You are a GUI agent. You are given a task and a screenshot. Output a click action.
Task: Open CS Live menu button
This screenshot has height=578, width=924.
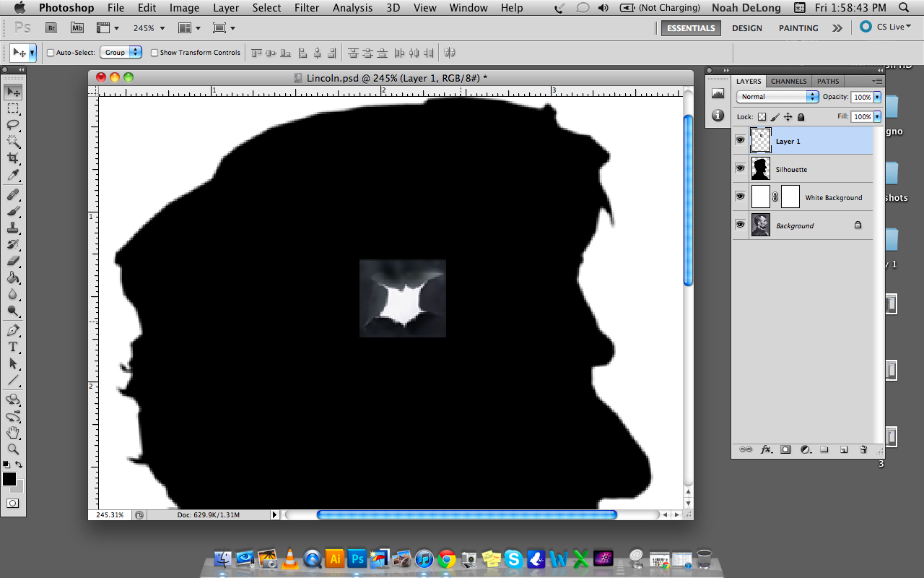click(886, 27)
